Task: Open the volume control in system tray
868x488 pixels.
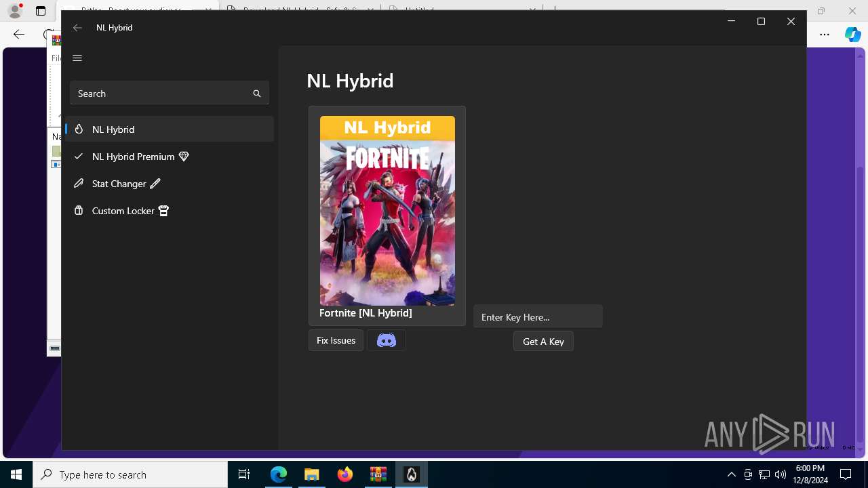Action: (781, 474)
